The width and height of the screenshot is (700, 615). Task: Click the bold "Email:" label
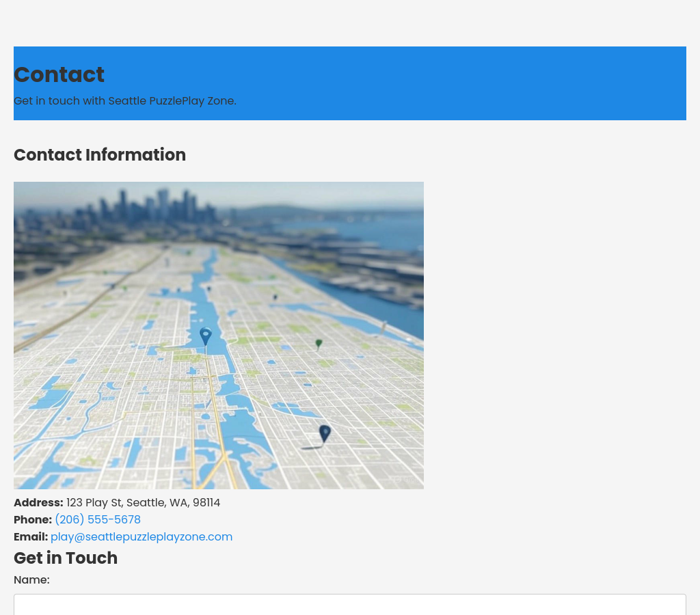point(31,537)
